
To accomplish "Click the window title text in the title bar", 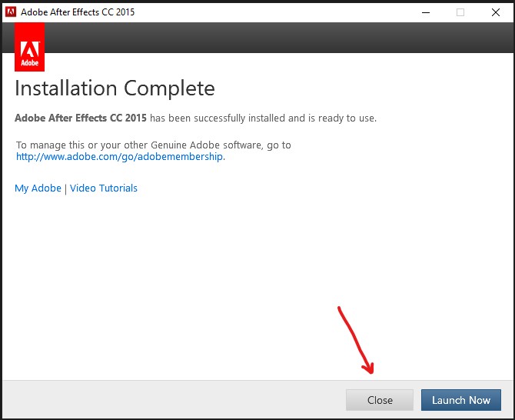I will pyautogui.click(x=78, y=12).
